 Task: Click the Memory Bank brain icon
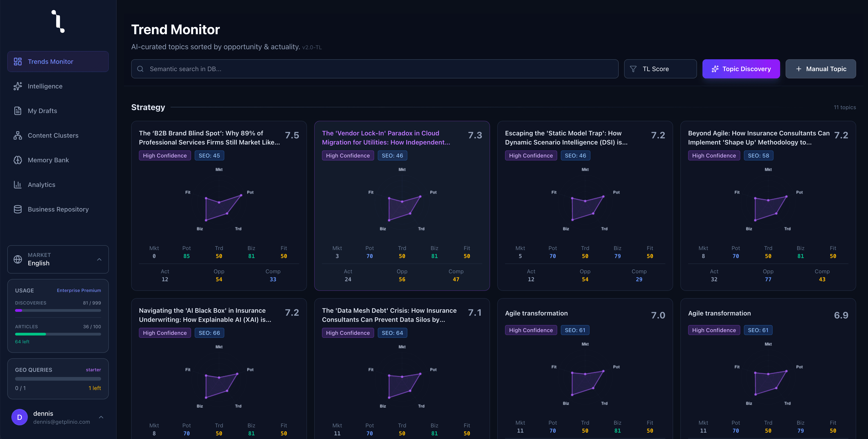(x=18, y=160)
